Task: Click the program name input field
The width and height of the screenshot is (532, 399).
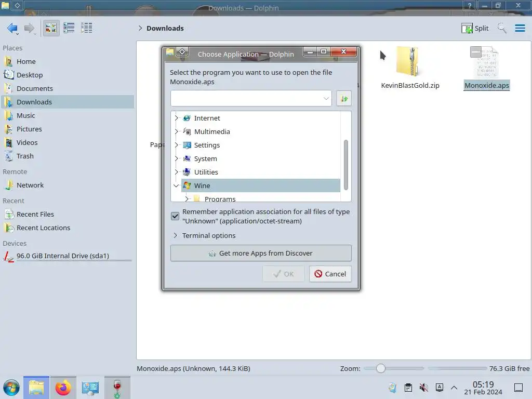Action: click(x=247, y=98)
